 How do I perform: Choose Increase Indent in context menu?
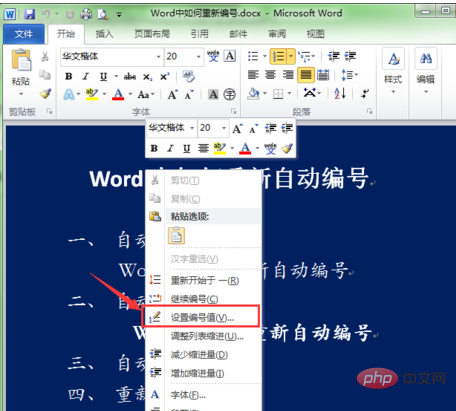(x=203, y=373)
